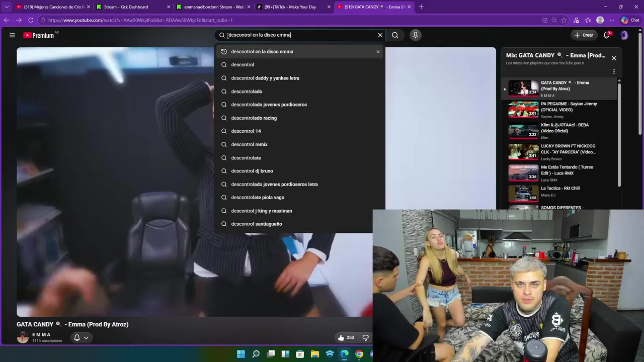Click the zoom-out indicator in address bar

554,20
